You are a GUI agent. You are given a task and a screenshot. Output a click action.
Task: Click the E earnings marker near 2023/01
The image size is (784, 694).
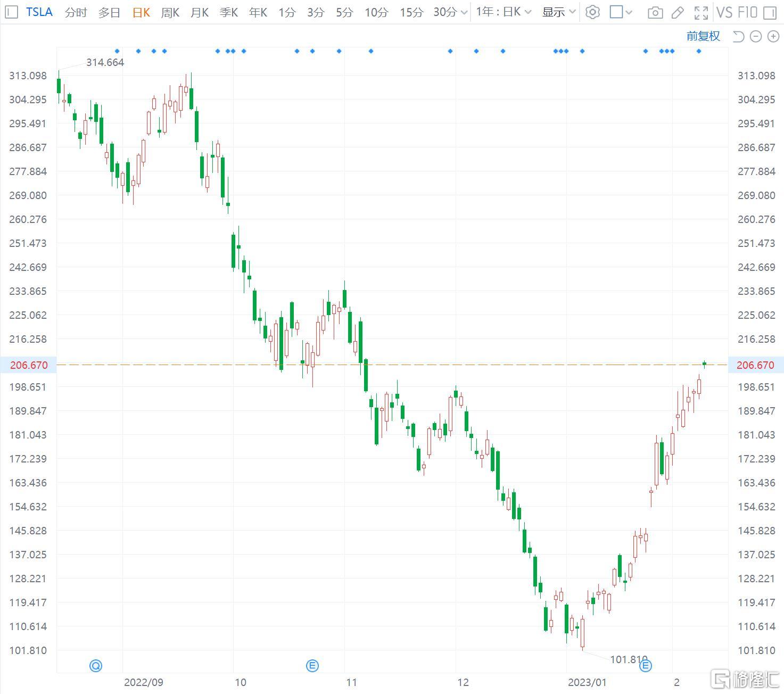(x=645, y=665)
